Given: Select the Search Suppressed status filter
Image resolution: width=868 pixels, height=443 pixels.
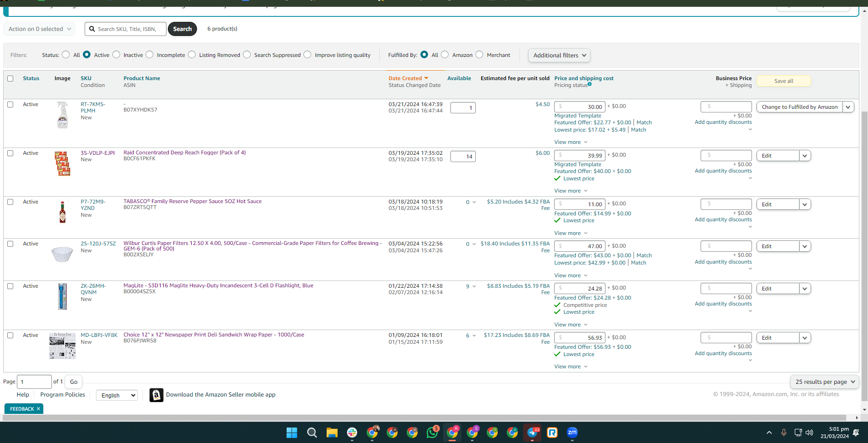Looking at the screenshot, I should coord(247,55).
